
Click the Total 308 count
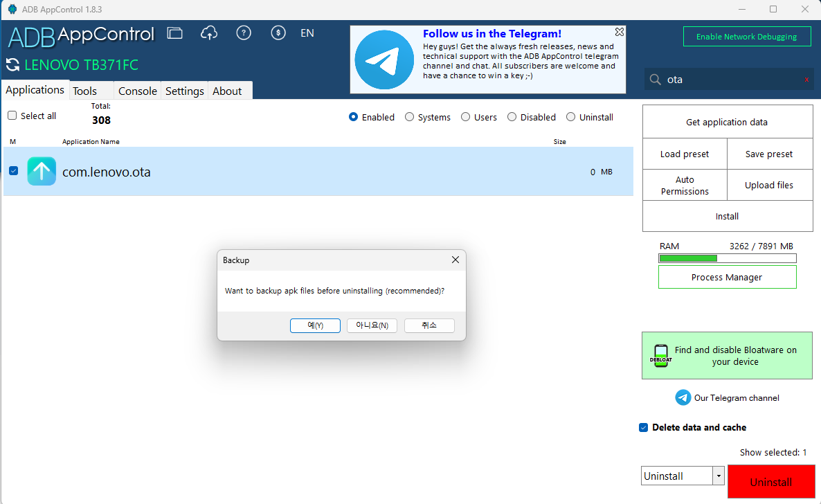101,120
